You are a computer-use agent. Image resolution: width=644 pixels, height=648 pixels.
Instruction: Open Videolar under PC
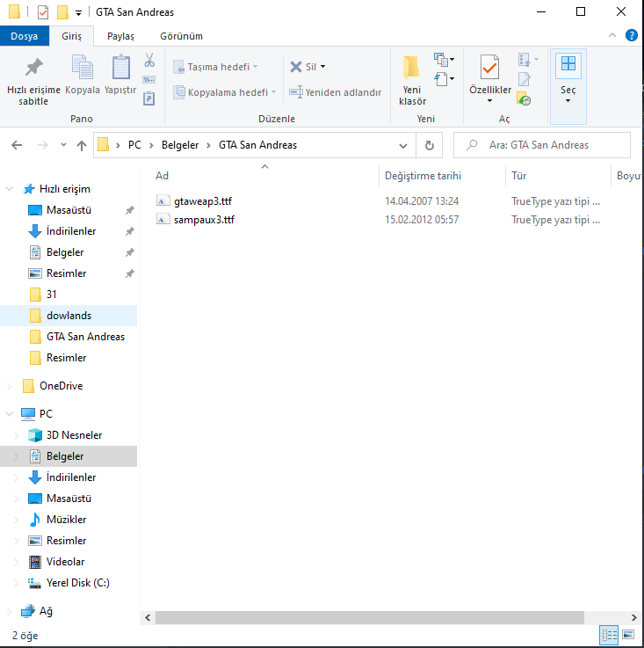click(65, 562)
